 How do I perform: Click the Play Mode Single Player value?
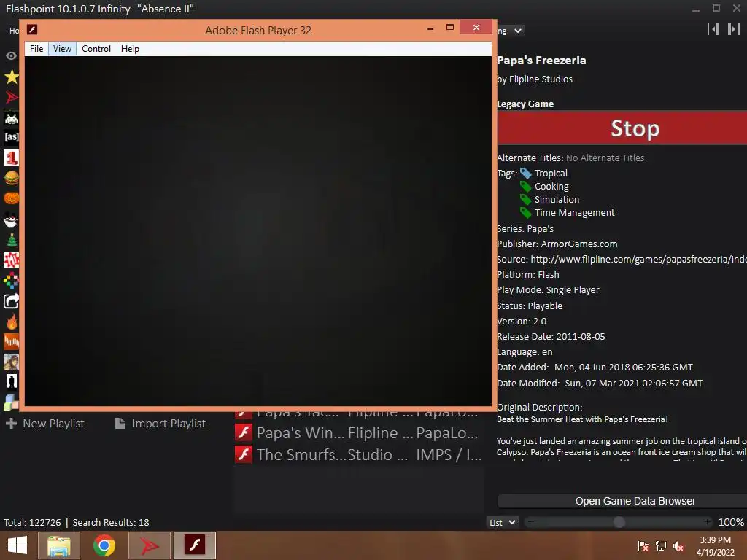coord(572,290)
